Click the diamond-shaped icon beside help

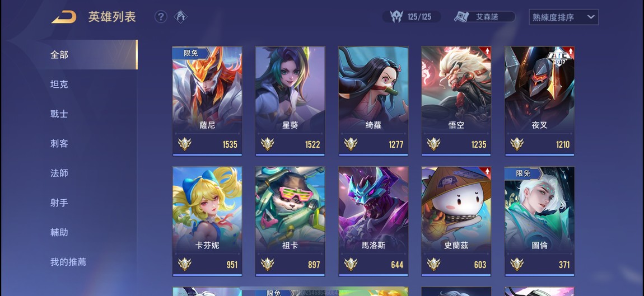click(x=181, y=17)
